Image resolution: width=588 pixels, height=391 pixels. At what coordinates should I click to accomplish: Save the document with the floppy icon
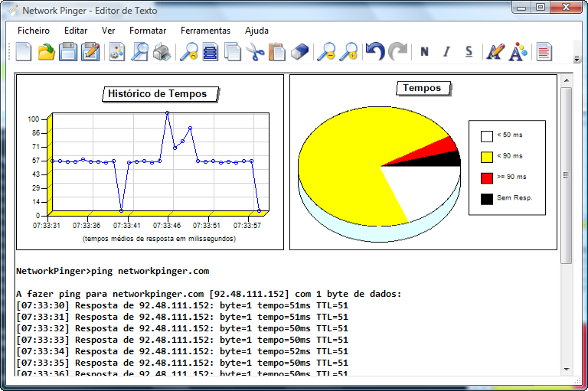pos(68,52)
